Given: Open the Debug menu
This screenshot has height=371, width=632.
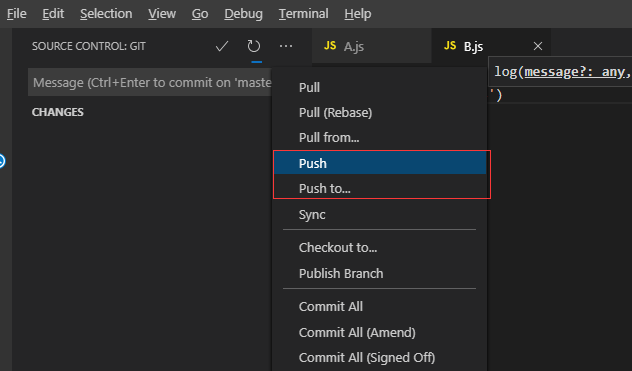Looking at the screenshot, I should click(x=243, y=14).
